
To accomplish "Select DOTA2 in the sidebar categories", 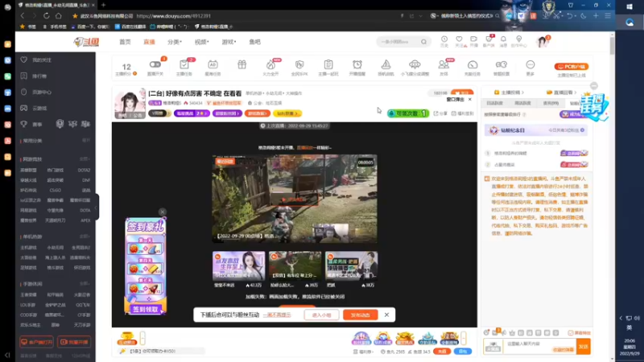I will tap(84, 170).
